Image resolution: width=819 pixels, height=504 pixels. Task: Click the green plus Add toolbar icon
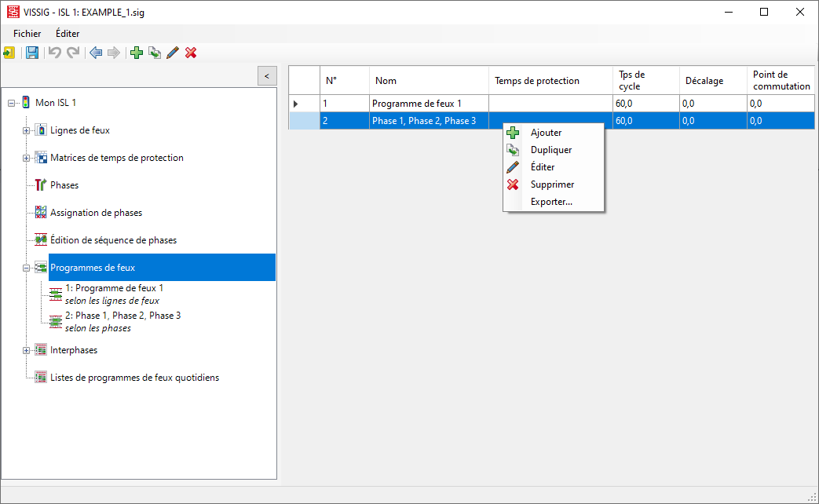coord(137,53)
